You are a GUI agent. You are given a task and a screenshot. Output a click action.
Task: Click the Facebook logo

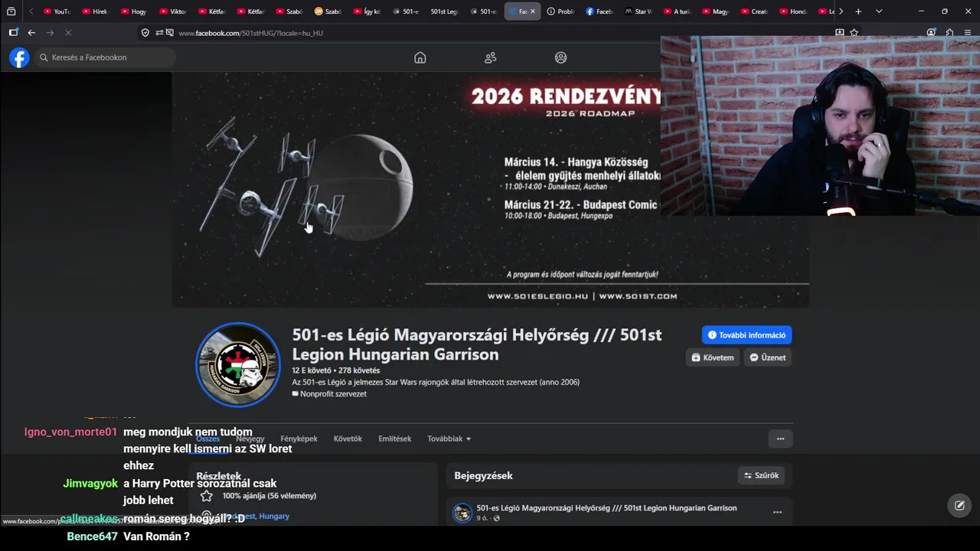point(19,57)
